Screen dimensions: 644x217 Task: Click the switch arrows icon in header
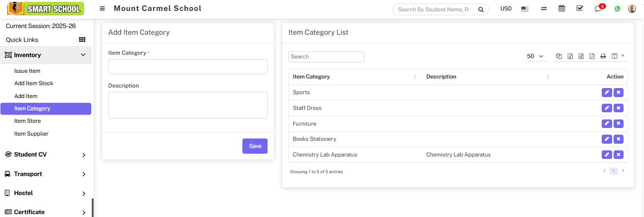point(544,9)
